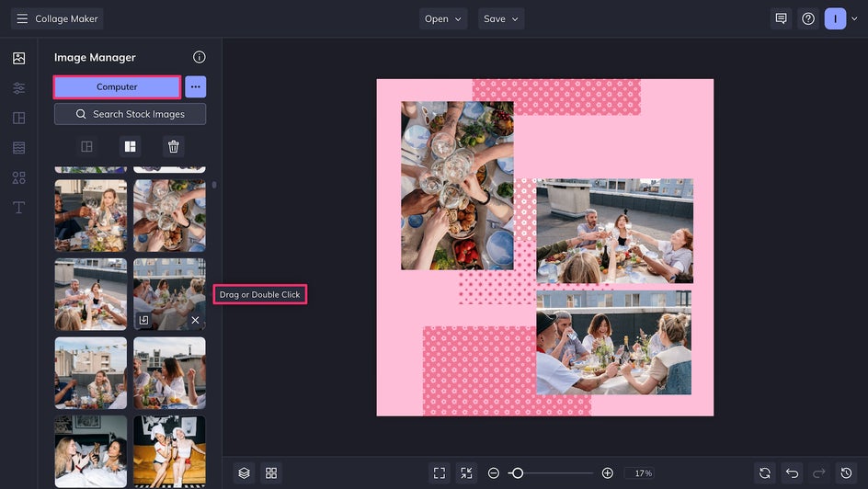Click the Image Manager info icon
The width and height of the screenshot is (868, 489).
(x=200, y=57)
